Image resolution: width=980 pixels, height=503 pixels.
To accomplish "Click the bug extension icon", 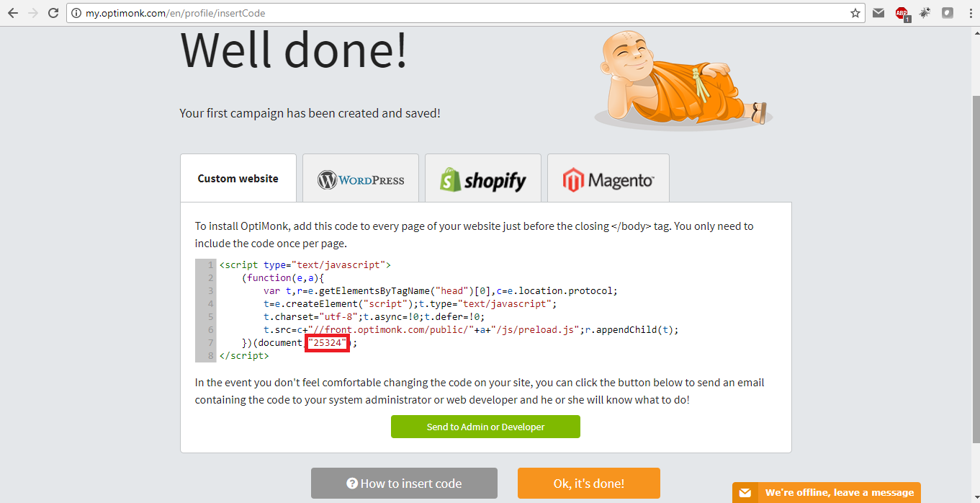I will pos(925,13).
